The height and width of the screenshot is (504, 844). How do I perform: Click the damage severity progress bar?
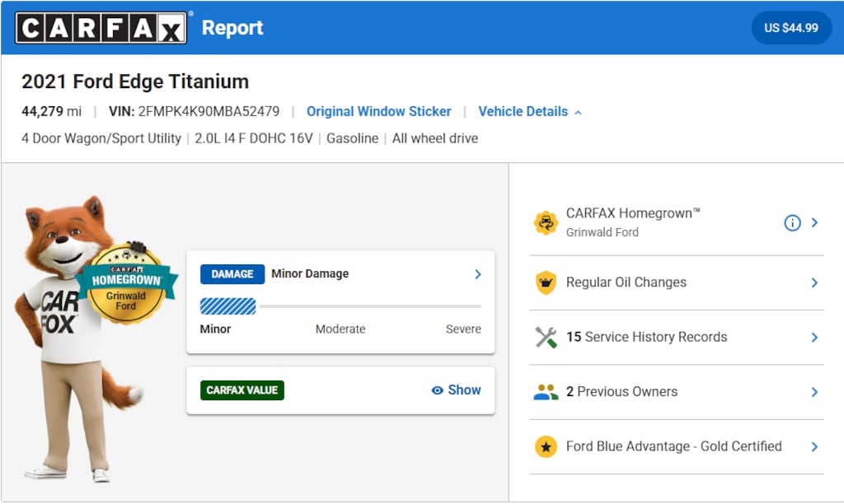pyautogui.click(x=340, y=306)
